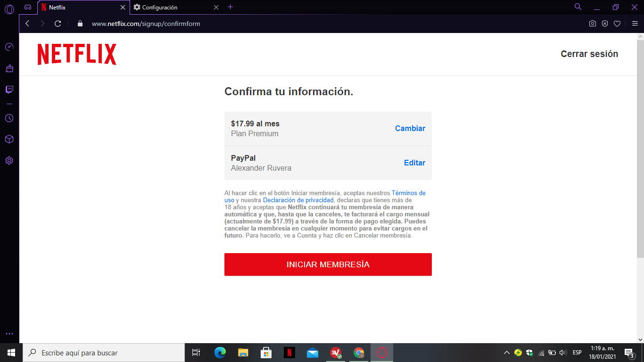Image resolution: width=644 pixels, height=362 pixels.
Task: Launch Google Chrome from the taskbar
Action: [359, 353]
